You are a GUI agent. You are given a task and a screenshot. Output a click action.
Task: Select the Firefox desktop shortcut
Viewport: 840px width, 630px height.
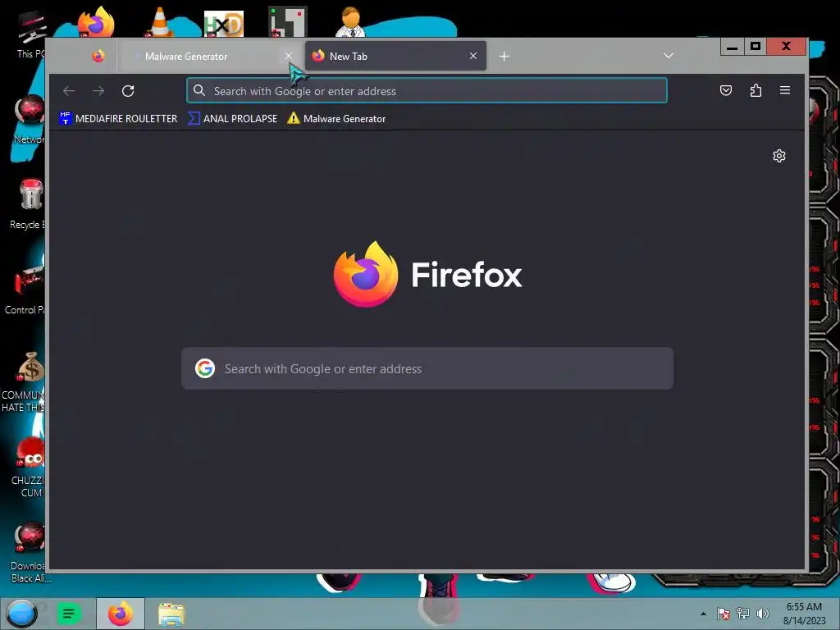96,22
